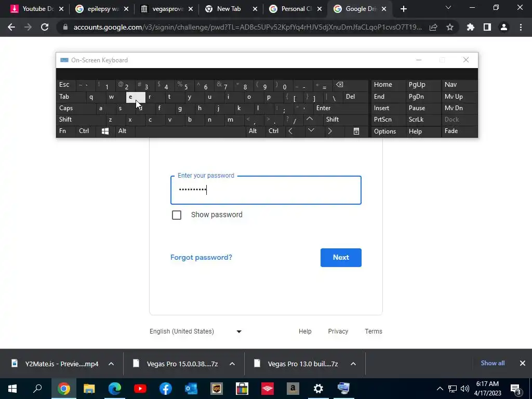Click the Esc key on keyboard
The height and width of the screenshot is (399, 532).
coord(66,85)
